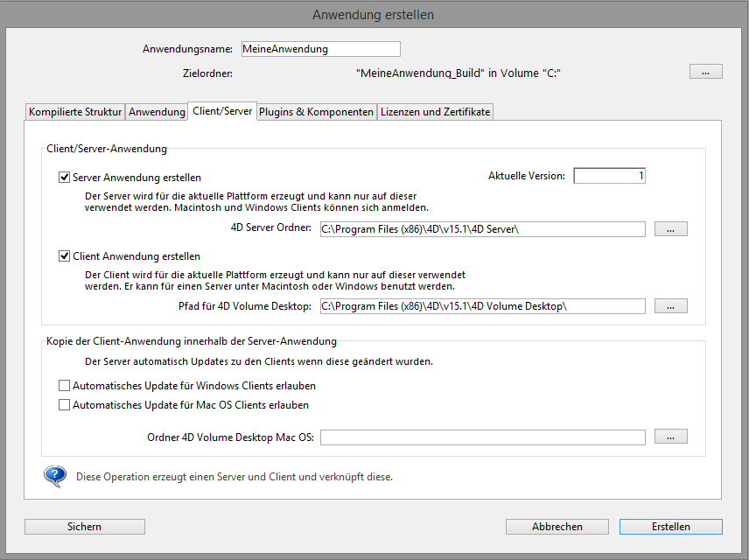Screen dimensions: 749x560
Task: Focus the Aktuelle Version number field
Action: (x=609, y=176)
